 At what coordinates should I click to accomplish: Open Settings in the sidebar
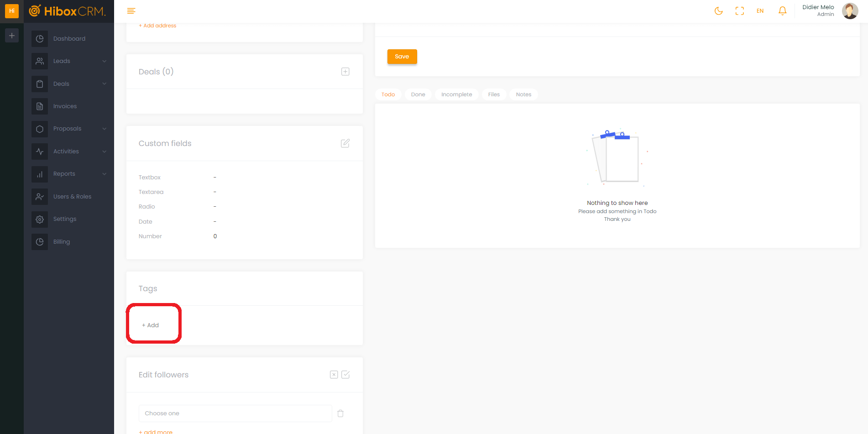tap(64, 219)
